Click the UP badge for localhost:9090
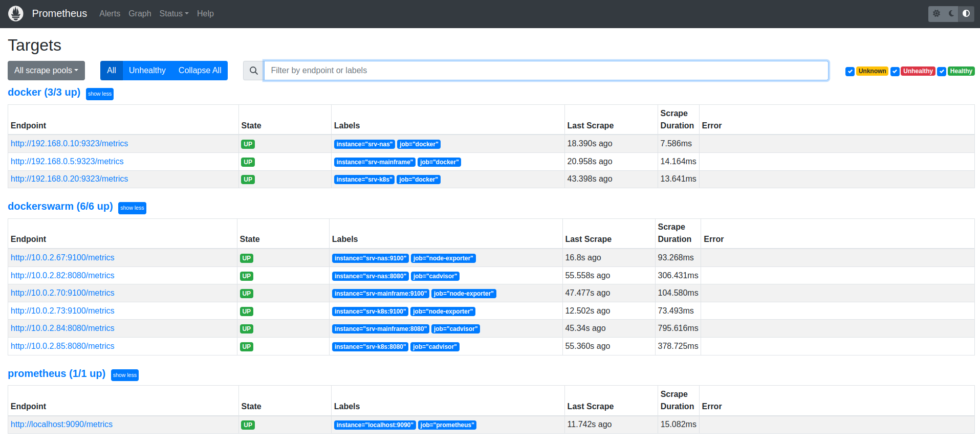Image resolution: width=980 pixels, height=445 pixels. tap(248, 425)
